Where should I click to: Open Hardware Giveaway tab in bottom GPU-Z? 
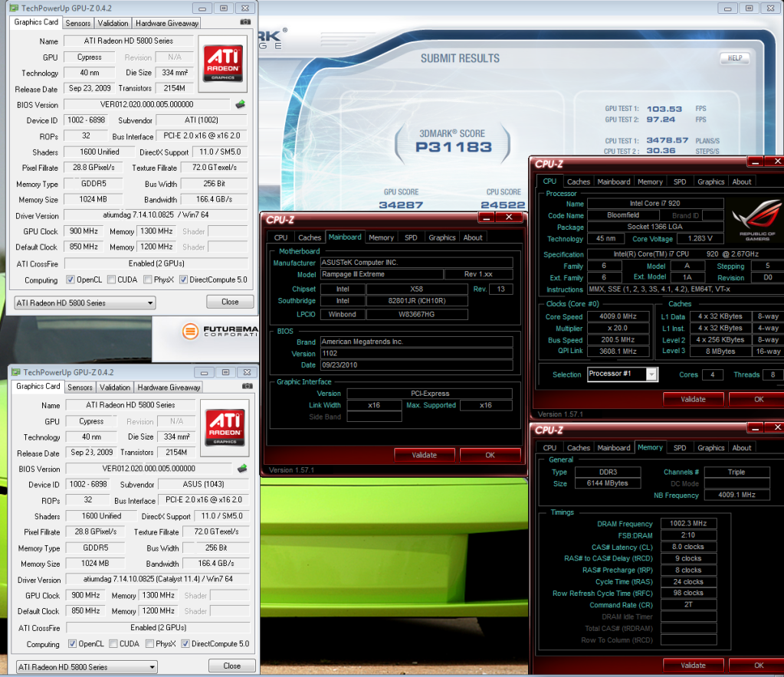pos(169,388)
